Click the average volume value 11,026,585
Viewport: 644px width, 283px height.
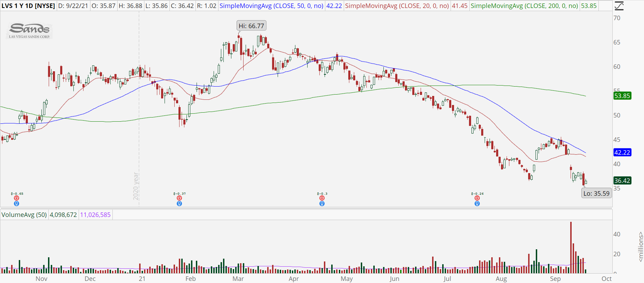(95, 215)
